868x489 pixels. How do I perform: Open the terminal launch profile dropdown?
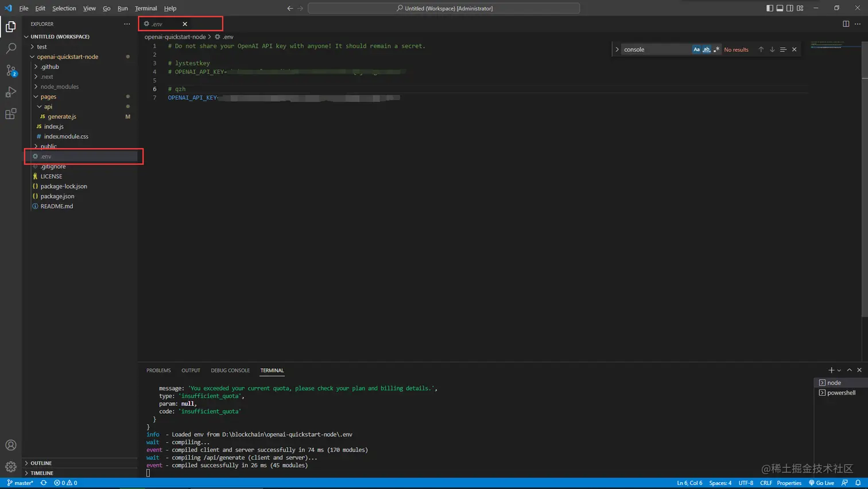(x=839, y=371)
